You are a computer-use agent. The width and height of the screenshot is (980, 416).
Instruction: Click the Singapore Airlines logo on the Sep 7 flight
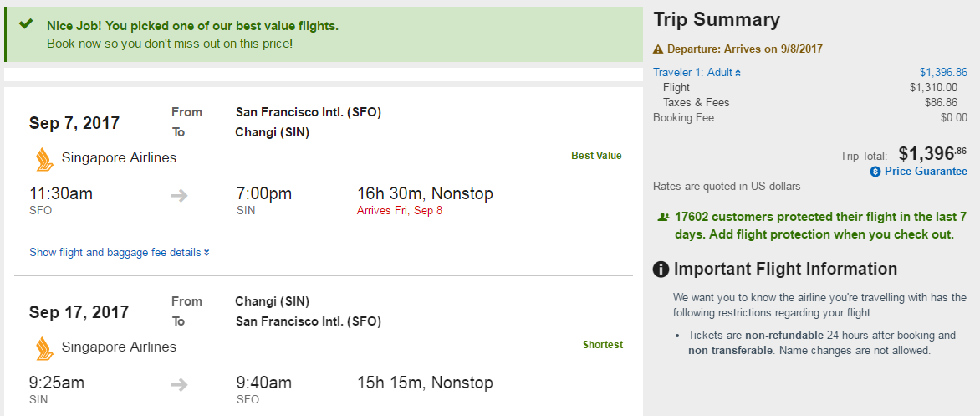point(43,159)
